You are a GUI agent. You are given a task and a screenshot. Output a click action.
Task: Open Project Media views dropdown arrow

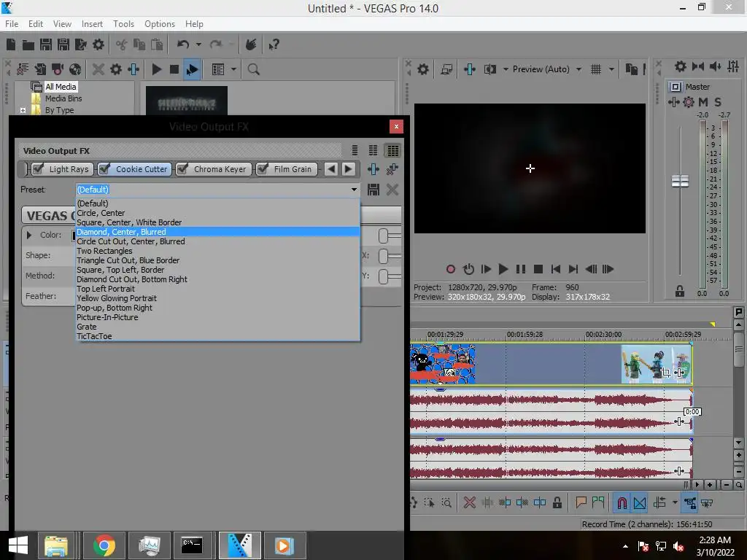pyautogui.click(x=233, y=69)
